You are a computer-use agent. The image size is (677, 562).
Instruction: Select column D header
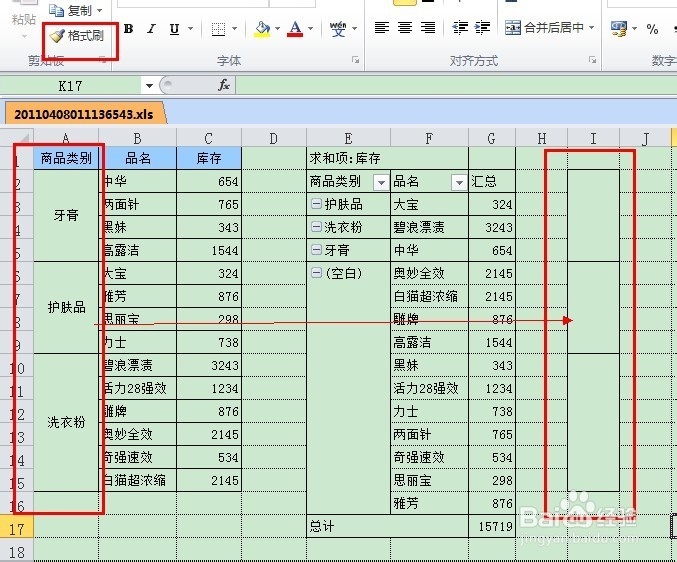click(274, 138)
